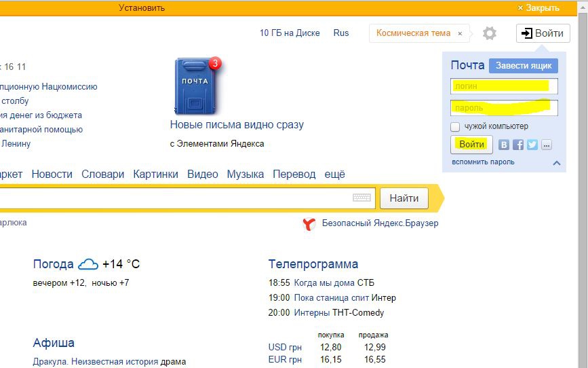
Task: Click с Элементами Яндекса text
Action: [217, 144]
